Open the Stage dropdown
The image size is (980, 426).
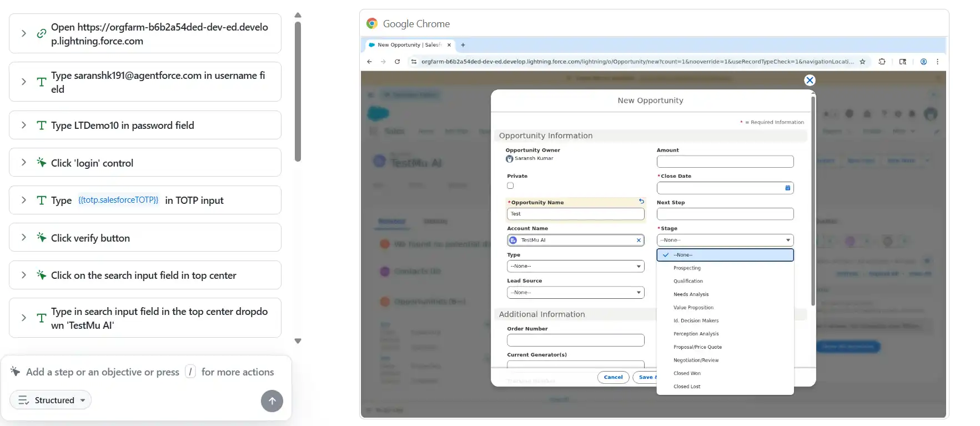(x=725, y=240)
